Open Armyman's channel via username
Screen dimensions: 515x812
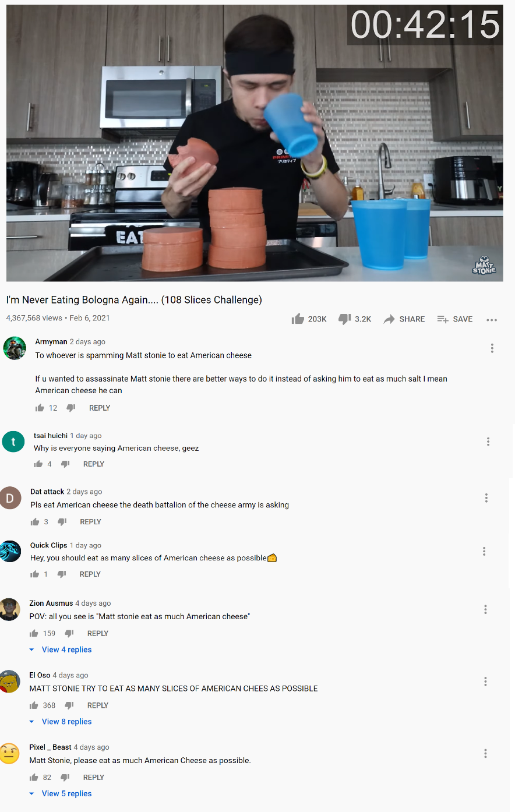tap(51, 342)
